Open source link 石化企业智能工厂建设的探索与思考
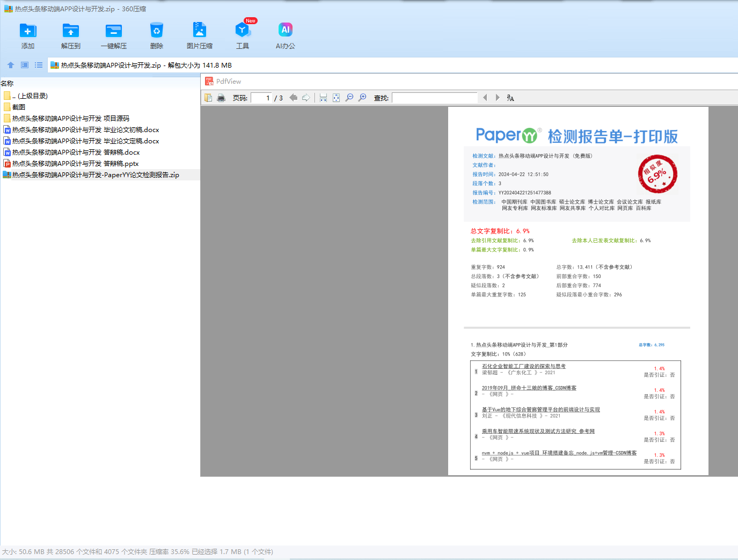Image resolution: width=738 pixels, height=560 pixels. pyautogui.click(x=524, y=366)
